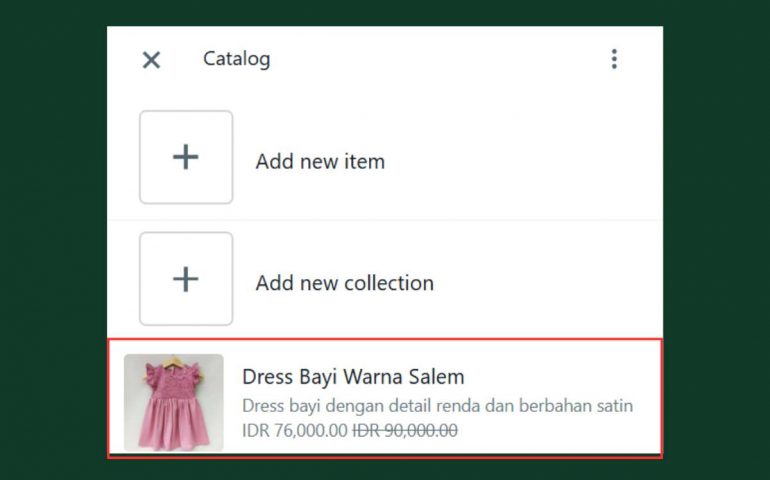770x480 pixels.
Task: Click the plus icon for new item
Action: coord(186,157)
